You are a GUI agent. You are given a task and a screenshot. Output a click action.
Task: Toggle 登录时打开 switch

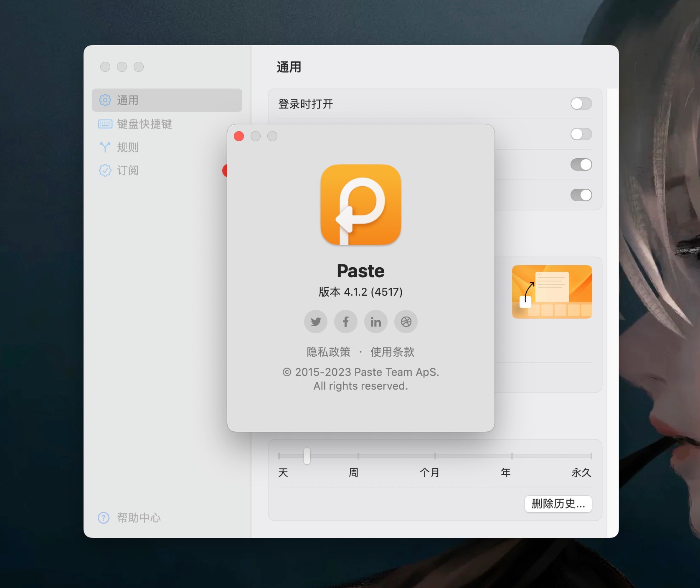581,104
